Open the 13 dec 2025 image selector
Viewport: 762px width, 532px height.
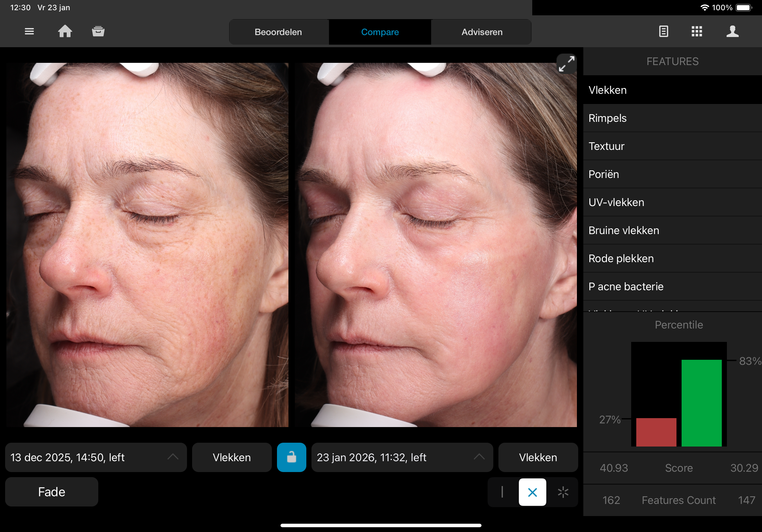pyautogui.click(x=96, y=457)
